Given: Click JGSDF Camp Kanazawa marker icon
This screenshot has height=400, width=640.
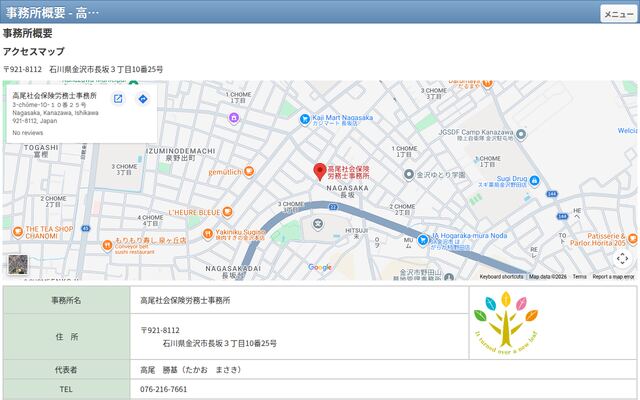Looking at the screenshot, I should tap(521, 134).
